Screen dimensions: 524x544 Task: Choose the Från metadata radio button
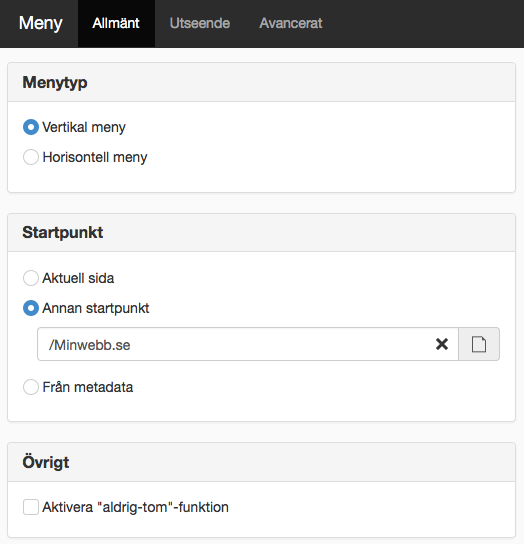pyautogui.click(x=31, y=387)
